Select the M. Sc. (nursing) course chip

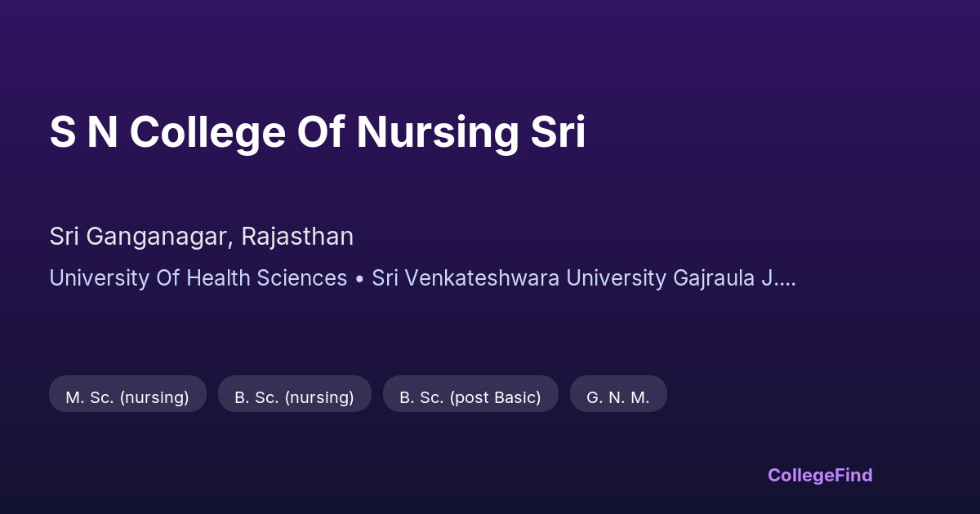127,397
